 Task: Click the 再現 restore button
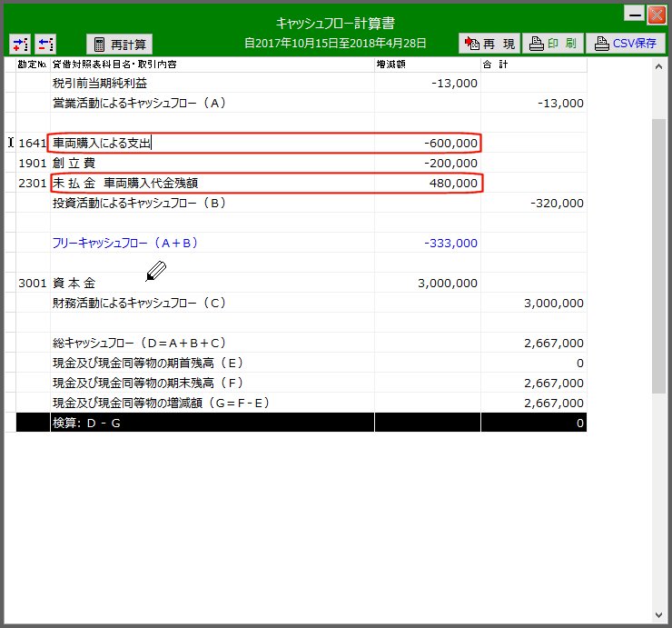pos(489,44)
